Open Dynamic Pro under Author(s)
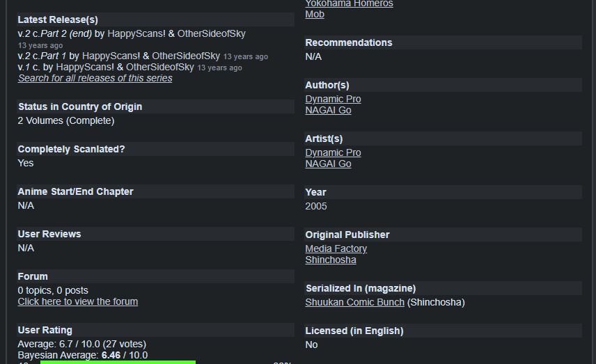Screen dimensions: 596x364 click(x=333, y=99)
